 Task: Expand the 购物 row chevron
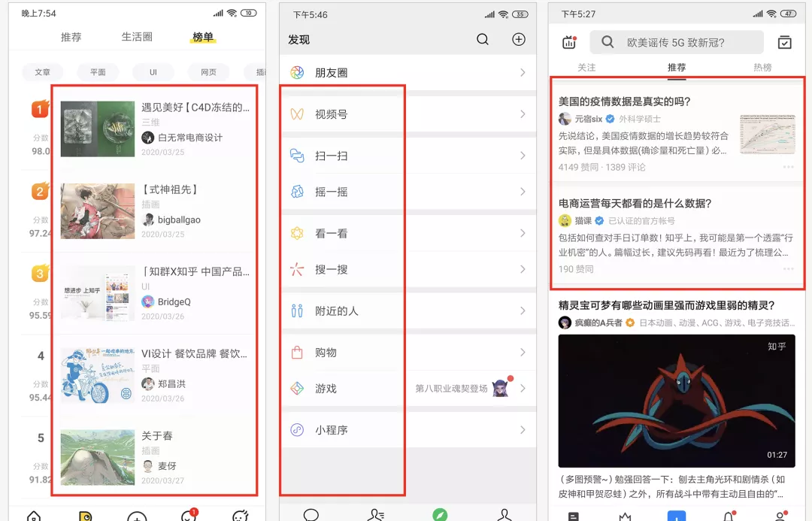pos(523,352)
